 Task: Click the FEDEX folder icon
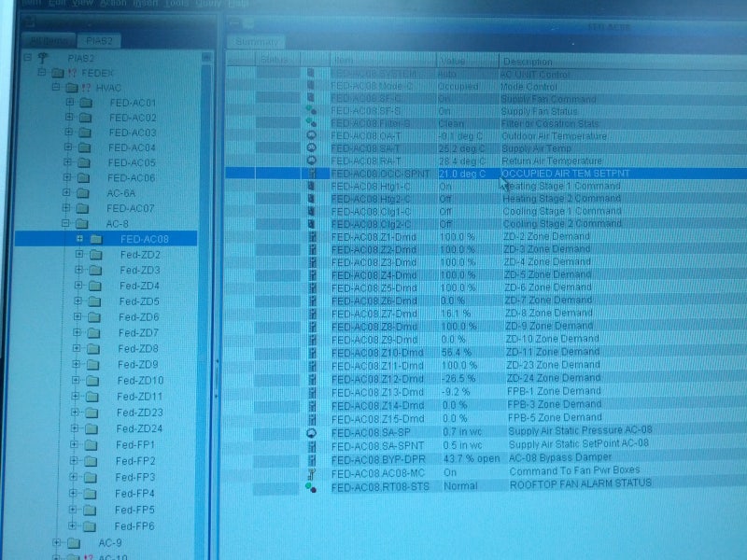58,73
